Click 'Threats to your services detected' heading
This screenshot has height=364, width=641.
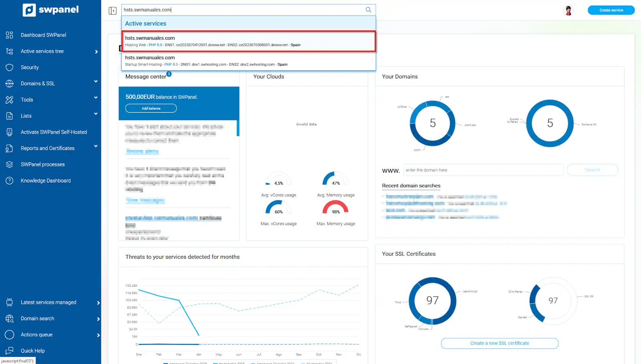point(182,257)
